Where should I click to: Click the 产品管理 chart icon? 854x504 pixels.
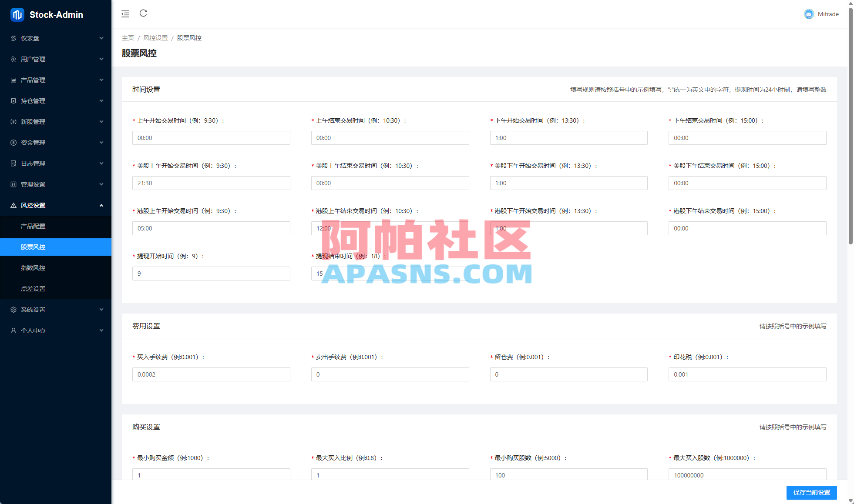[x=13, y=80]
